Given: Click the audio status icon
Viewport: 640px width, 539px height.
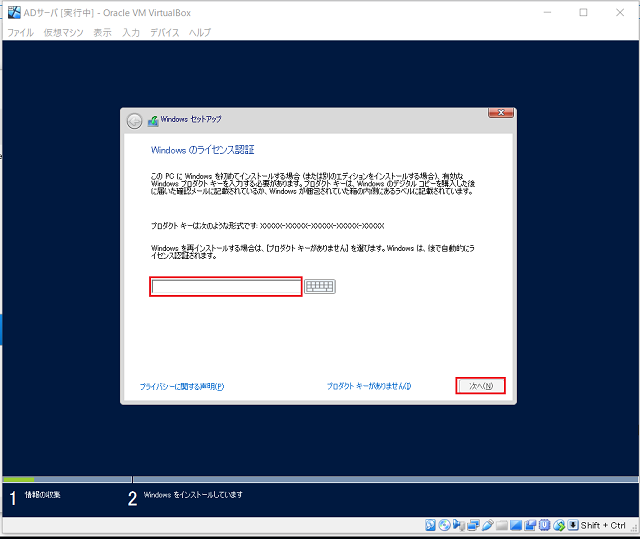Looking at the screenshot, I should click(459, 525).
